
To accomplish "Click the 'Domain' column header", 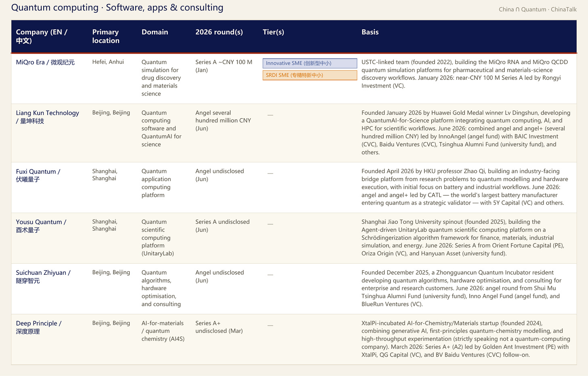I will [x=155, y=32].
